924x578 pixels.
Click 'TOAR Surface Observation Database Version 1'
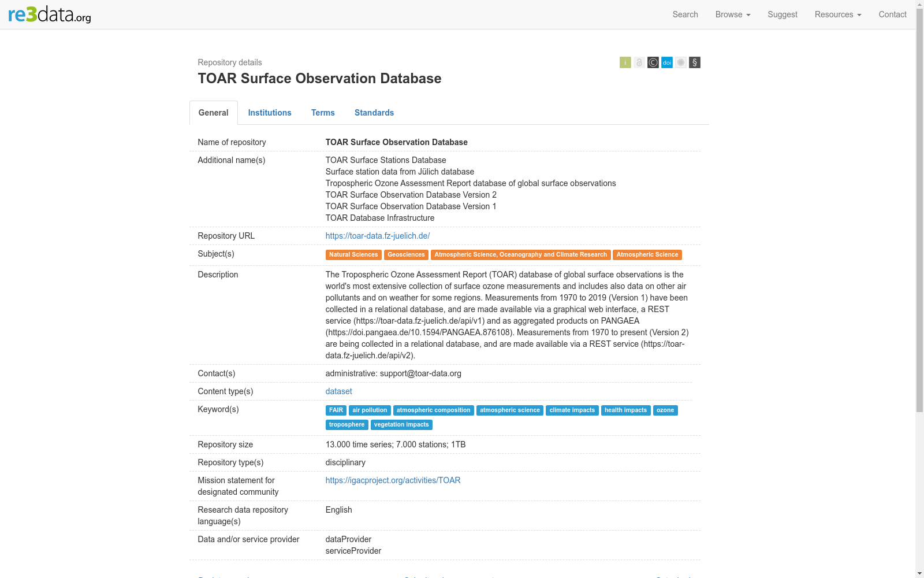pos(411,206)
